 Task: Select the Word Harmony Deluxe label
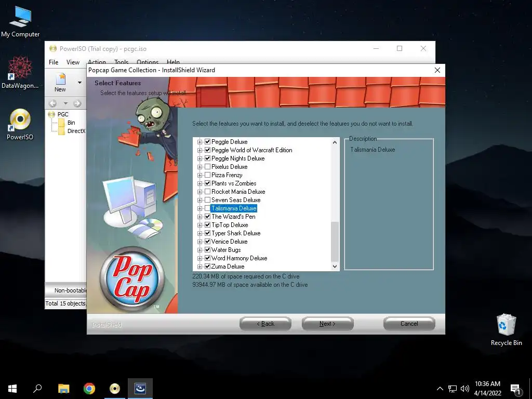coord(239,258)
